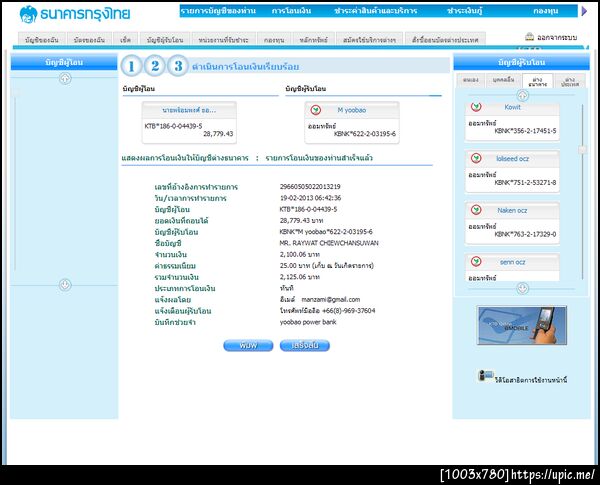Click email manzami@gmail.com
The width and height of the screenshot is (600, 485).
[331, 299]
